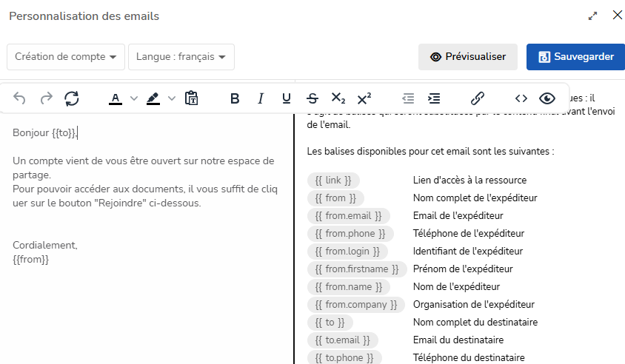
Task: Select the {{ from.email }} tag
Action: point(348,216)
